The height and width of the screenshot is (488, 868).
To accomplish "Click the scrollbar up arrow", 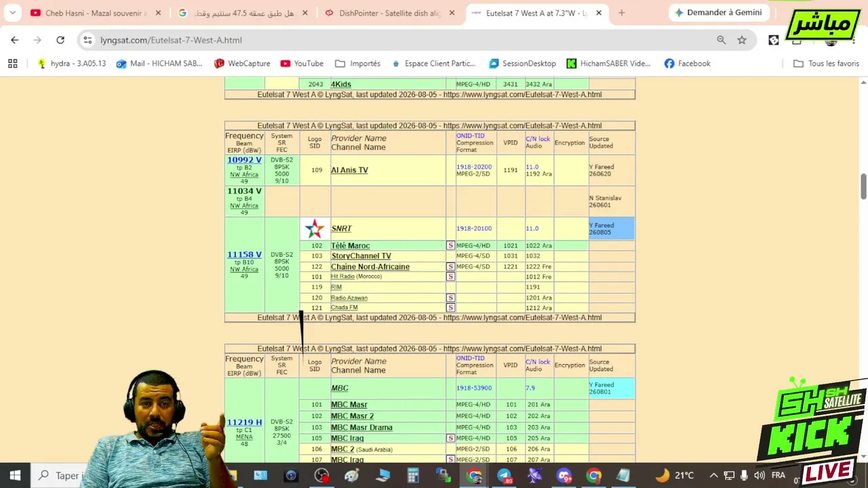I will (863, 82).
